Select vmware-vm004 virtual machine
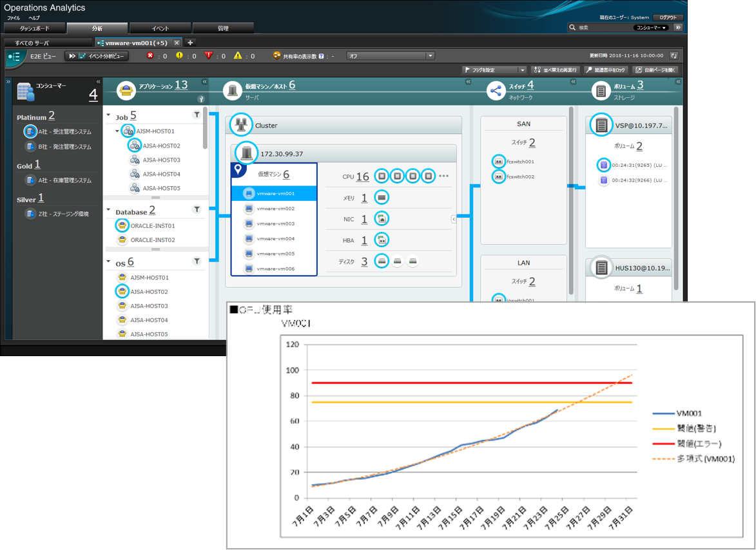The width and height of the screenshot is (756, 550). coord(274,239)
